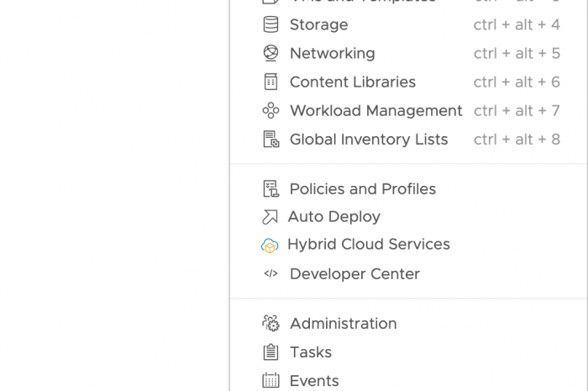Click the Hybrid Cloud Services cloud icon

click(x=270, y=246)
